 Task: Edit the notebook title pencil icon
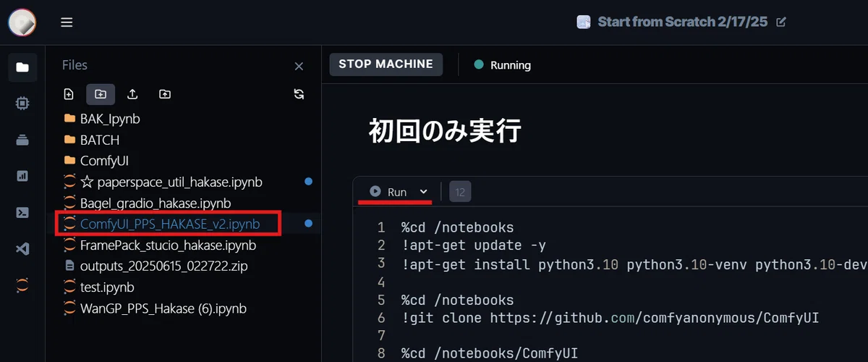pyautogui.click(x=780, y=22)
